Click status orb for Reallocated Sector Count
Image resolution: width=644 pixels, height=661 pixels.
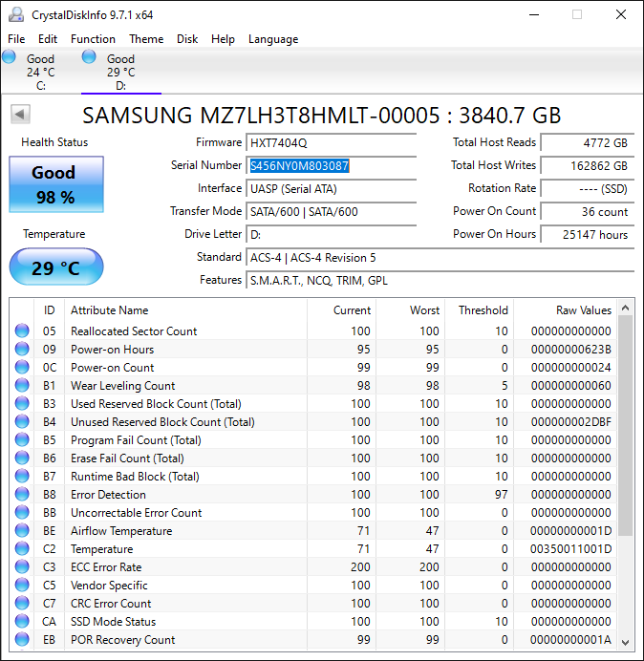(22, 330)
